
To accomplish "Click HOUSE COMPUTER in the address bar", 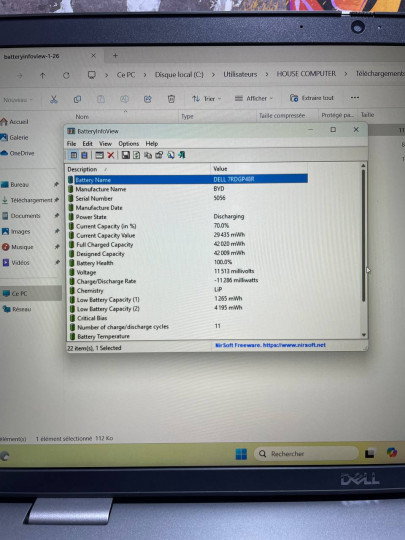I will click(306, 74).
